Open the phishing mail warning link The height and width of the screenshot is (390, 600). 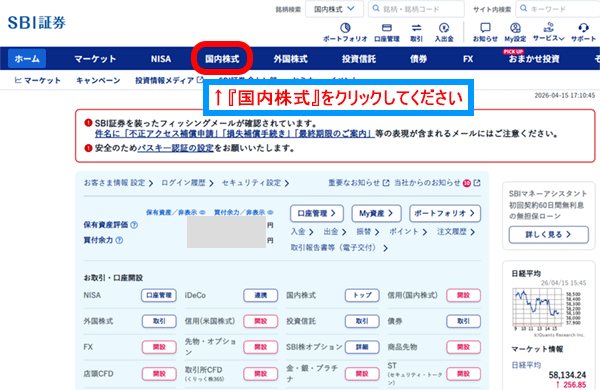tap(235, 134)
